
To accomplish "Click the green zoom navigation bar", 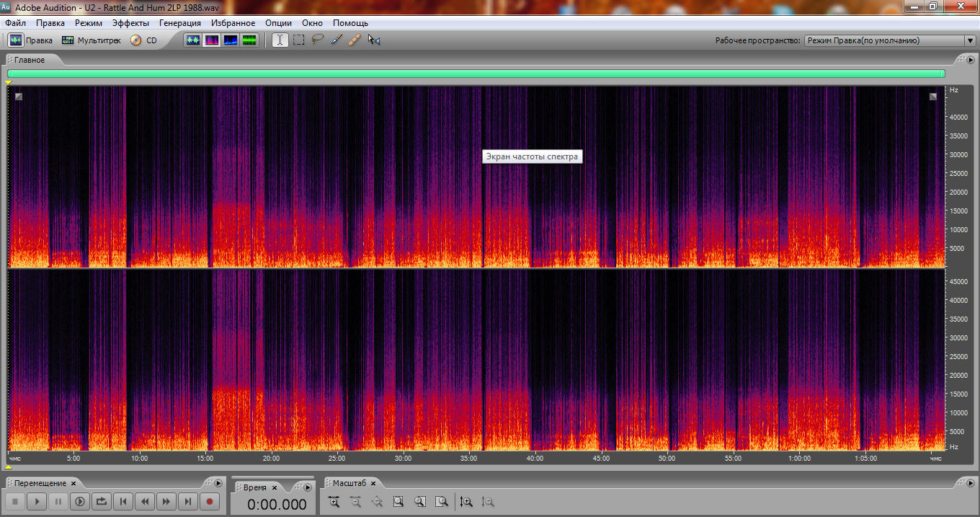I will click(476, 74).
